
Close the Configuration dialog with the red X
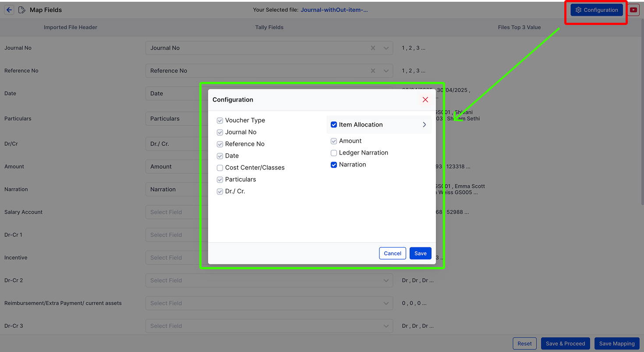(425, 100)
